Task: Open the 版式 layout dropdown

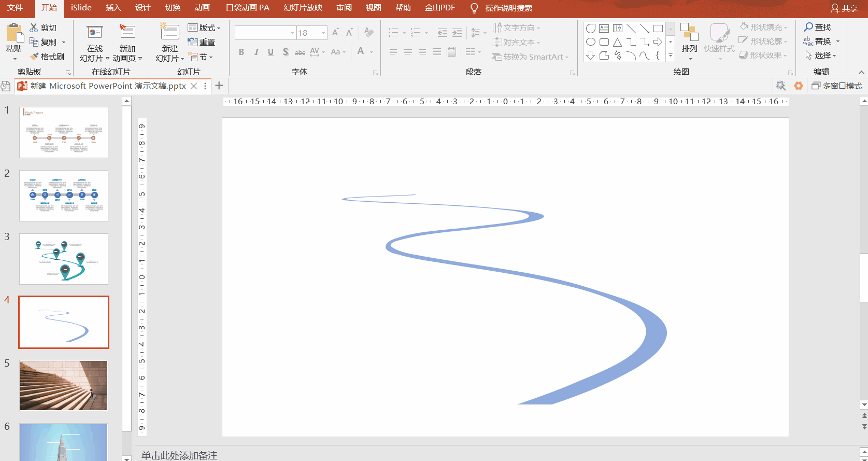Action: 204,27
